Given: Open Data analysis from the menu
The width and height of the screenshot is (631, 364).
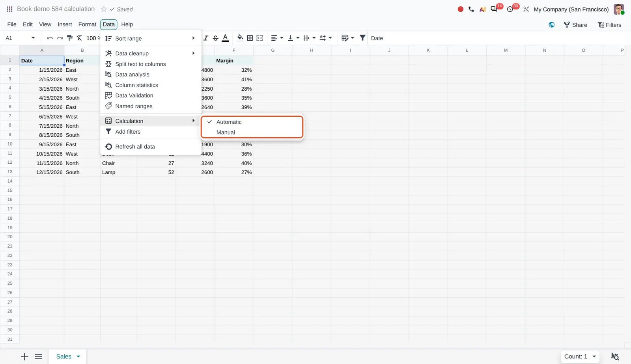Looking at the screenshot, I should coord(151,75).
